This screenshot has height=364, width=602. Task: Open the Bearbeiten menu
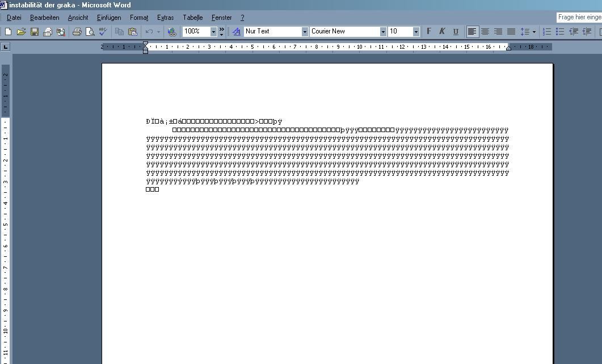click(44, 18)
